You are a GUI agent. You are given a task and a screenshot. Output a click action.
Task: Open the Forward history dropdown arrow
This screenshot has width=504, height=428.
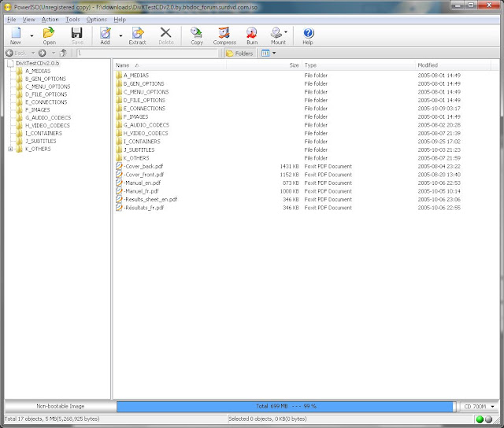(54, 53)
